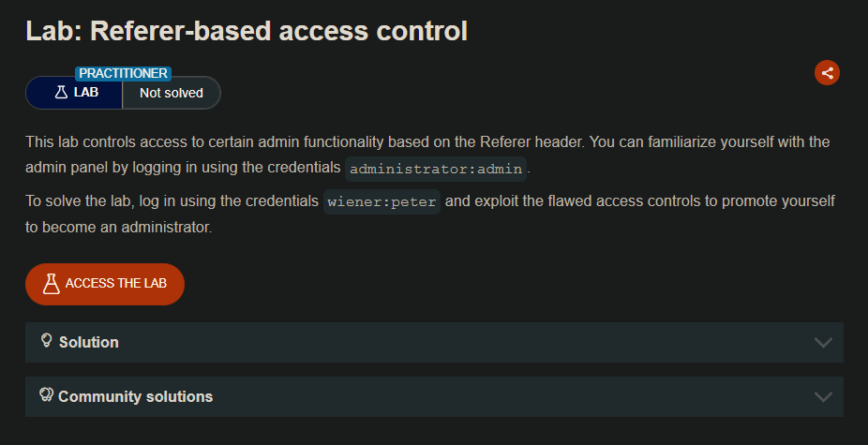The image size is (868, 445).
Task: Select the LAB label text
Action: [x=86, y=93]
